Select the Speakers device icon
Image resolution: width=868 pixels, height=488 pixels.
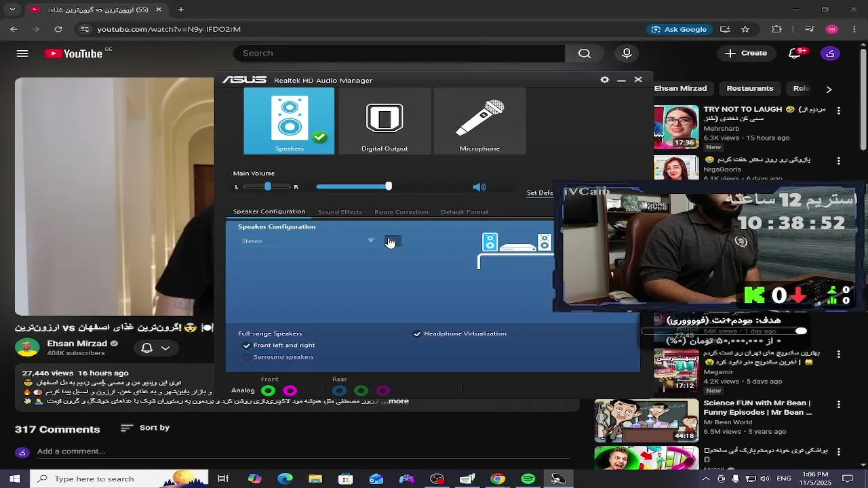click(x=289, y=121)
